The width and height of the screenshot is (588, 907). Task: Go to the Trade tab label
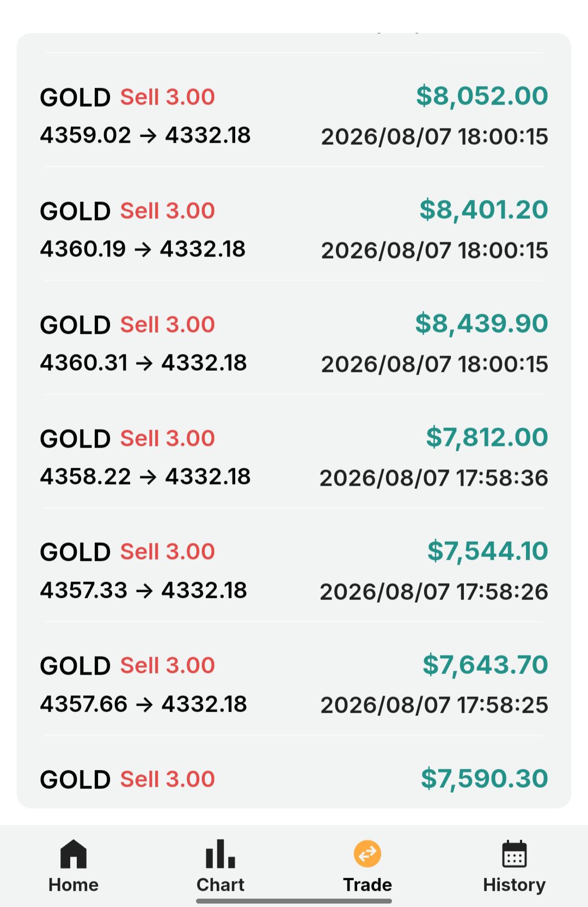367,885
